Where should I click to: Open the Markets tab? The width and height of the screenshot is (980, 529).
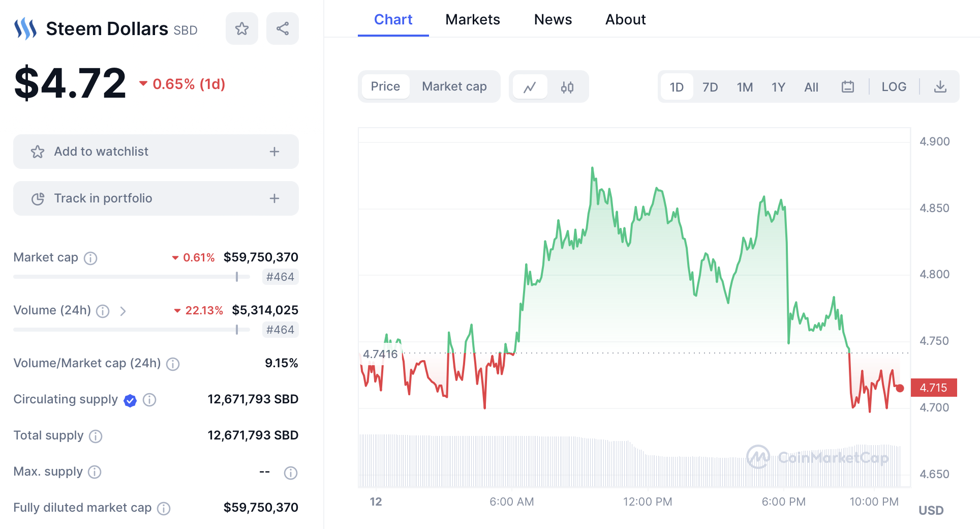click(x=472, y=19)
